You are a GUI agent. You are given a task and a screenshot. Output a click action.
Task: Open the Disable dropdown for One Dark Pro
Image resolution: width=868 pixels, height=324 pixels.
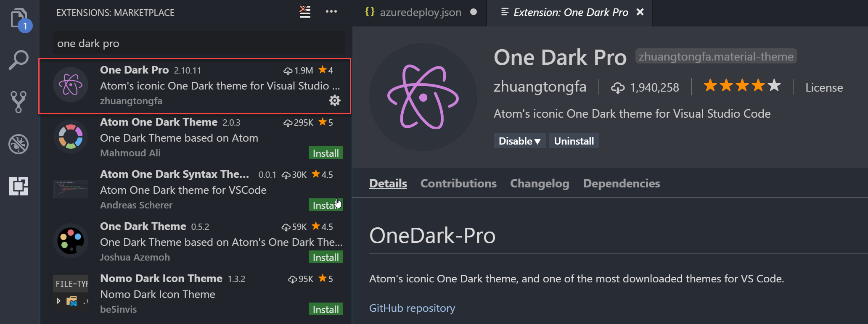pyautogui.click(x=519, y=140)
